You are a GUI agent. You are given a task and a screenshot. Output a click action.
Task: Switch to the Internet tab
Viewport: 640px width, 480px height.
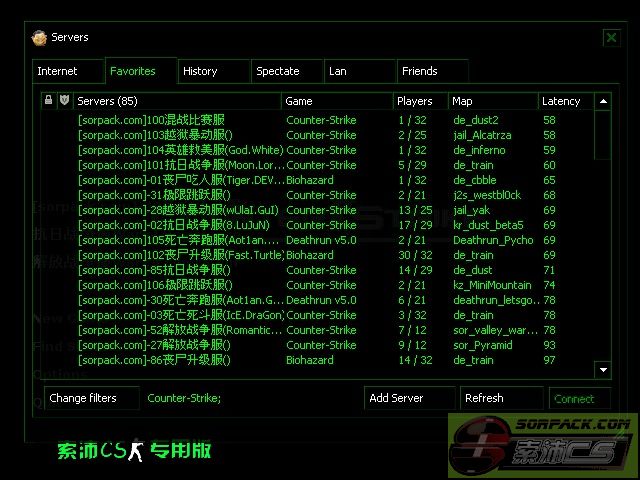[68, 71]
